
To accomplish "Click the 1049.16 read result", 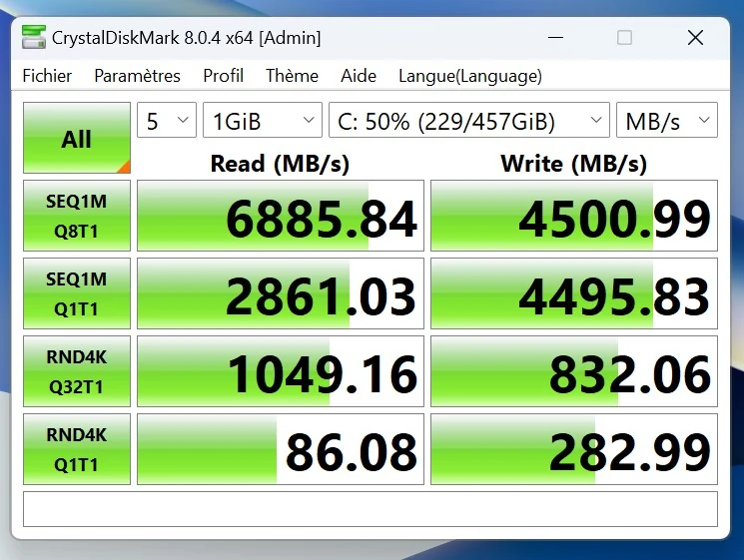I will (281, 371).
